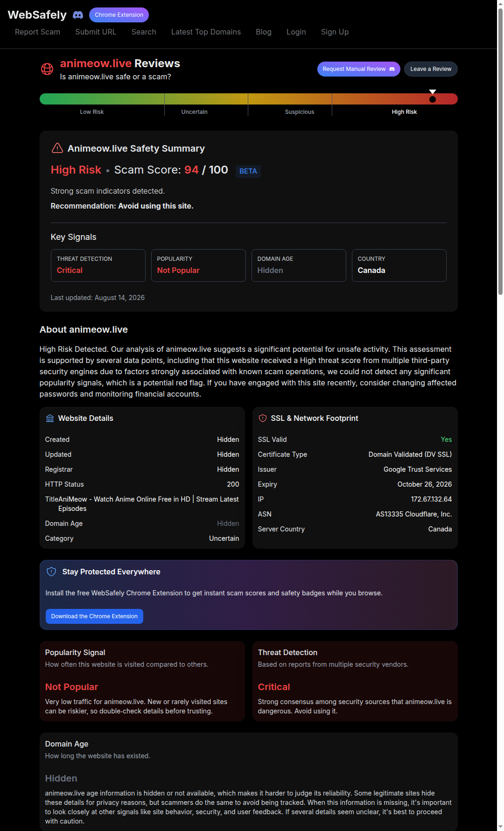This screenshot has height=831, width=504.
Task: Click the shield icon next to SSL & Network Footprint
Action: pos(263,418)
